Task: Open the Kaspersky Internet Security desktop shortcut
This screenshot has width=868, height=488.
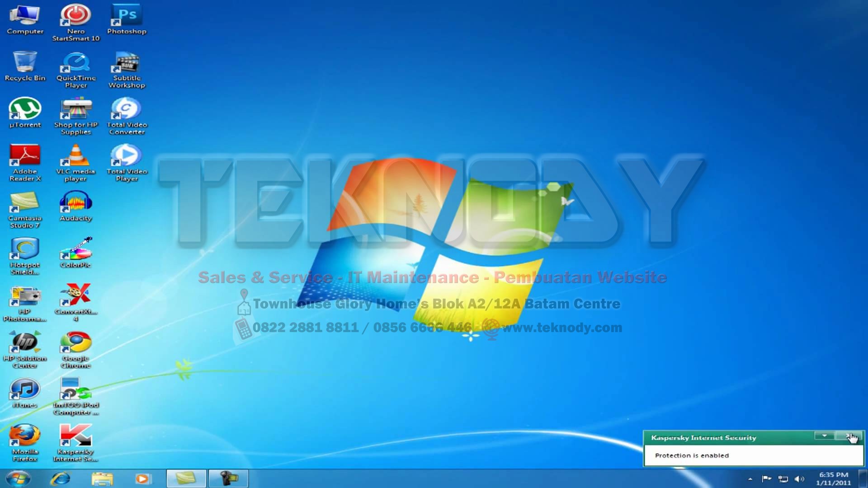Action: [x=75, y=443]
